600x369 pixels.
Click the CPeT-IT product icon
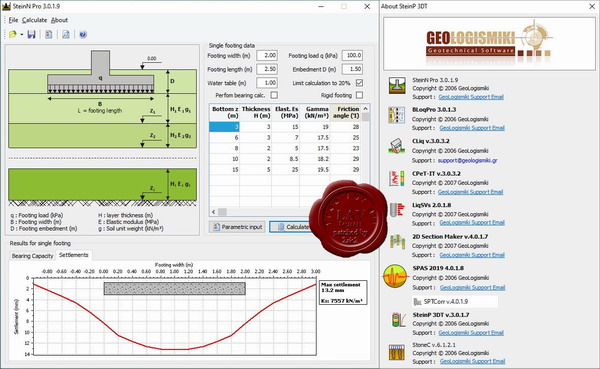[x=397, y=178]
